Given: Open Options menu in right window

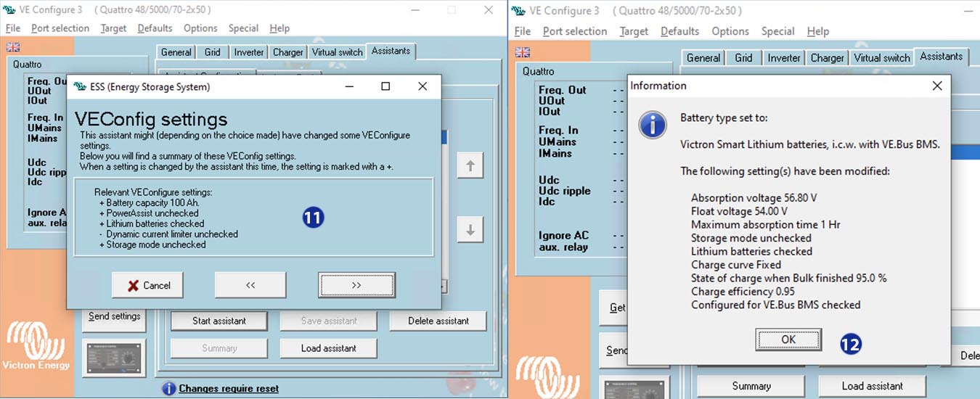Looking at the screenshot, I should pyautogui.click(x=730, y=31).
